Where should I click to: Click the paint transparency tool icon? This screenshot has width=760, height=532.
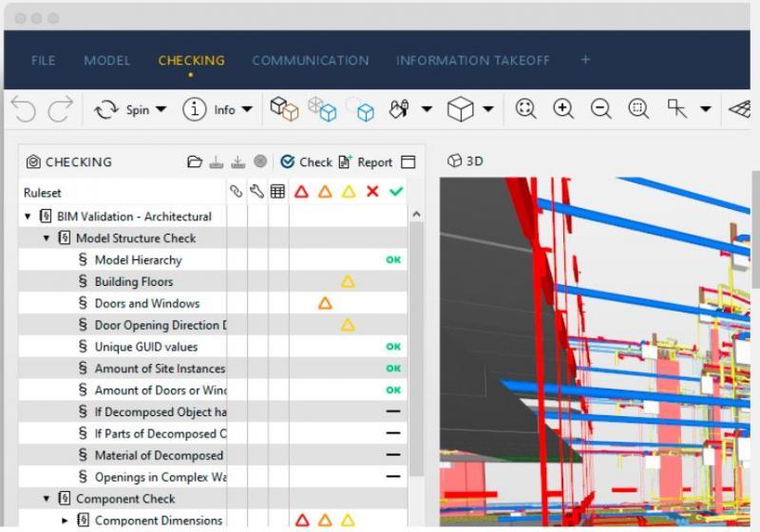(x=399, y=109)
